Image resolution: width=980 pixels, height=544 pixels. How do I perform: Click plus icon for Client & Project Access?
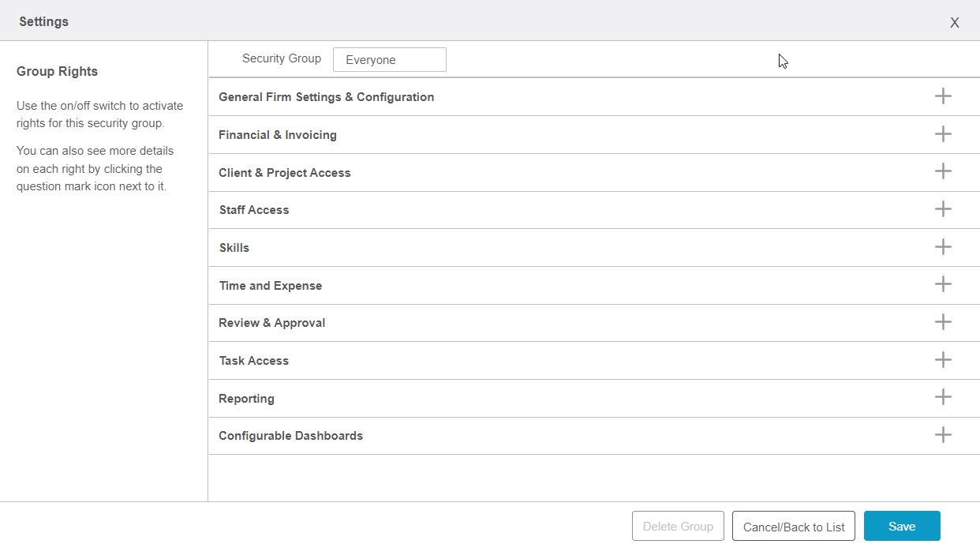(x=943, y=171)
